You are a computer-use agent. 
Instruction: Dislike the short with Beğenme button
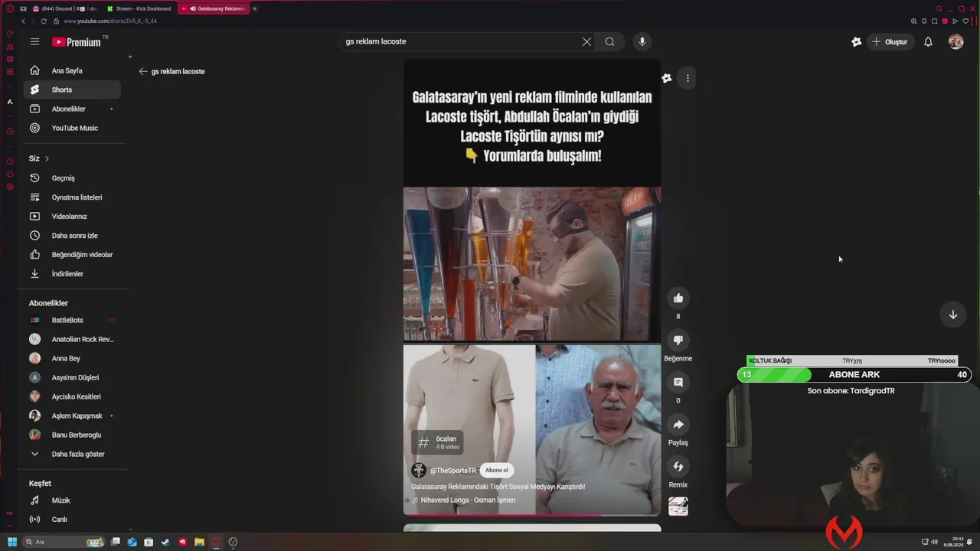678,340
